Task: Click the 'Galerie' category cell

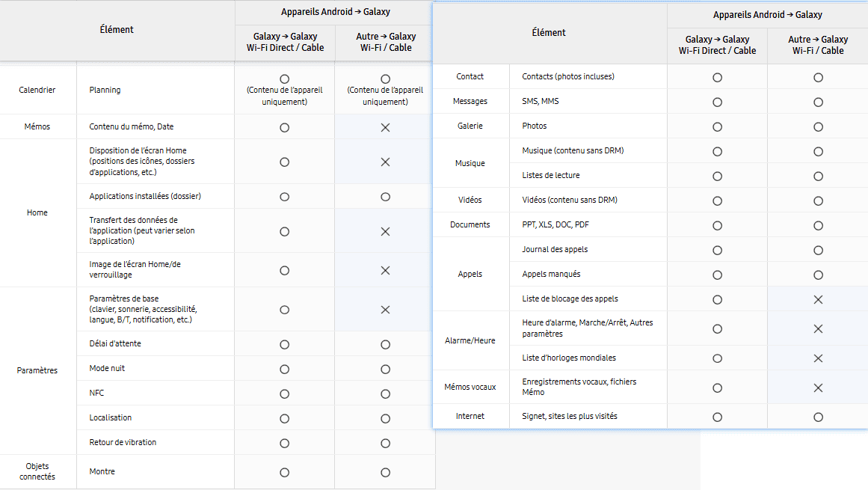Action: [x=470, y=126]
